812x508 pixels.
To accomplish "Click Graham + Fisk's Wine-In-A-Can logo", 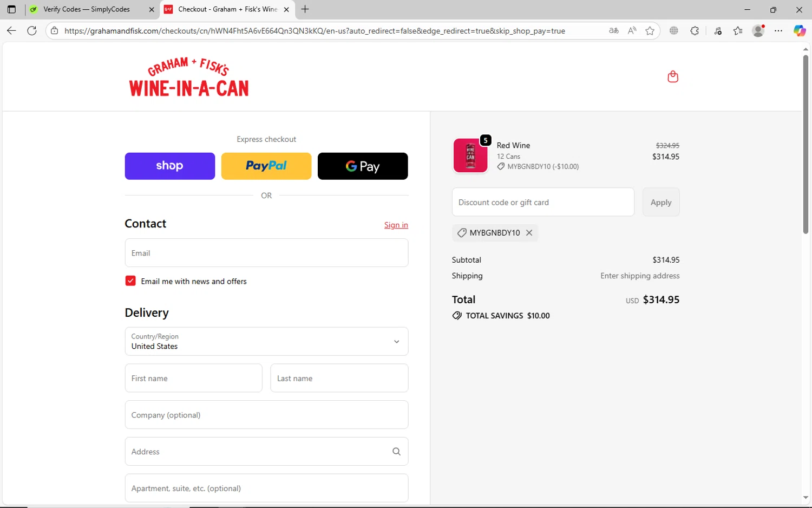I will coord(189,77).
